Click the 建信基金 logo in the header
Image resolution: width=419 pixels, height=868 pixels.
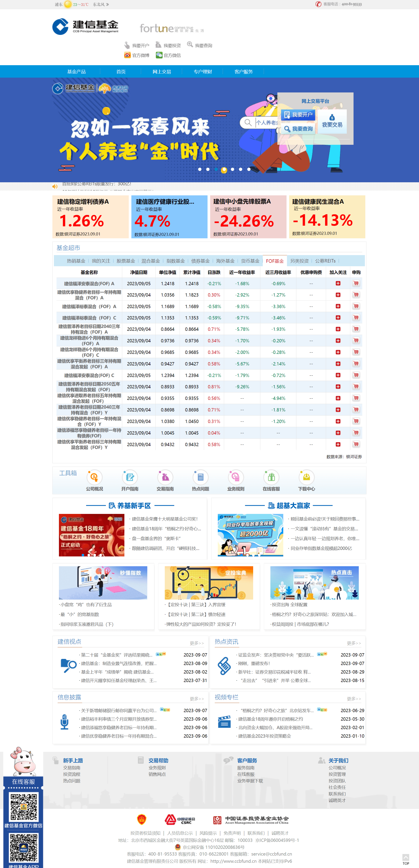85,26
